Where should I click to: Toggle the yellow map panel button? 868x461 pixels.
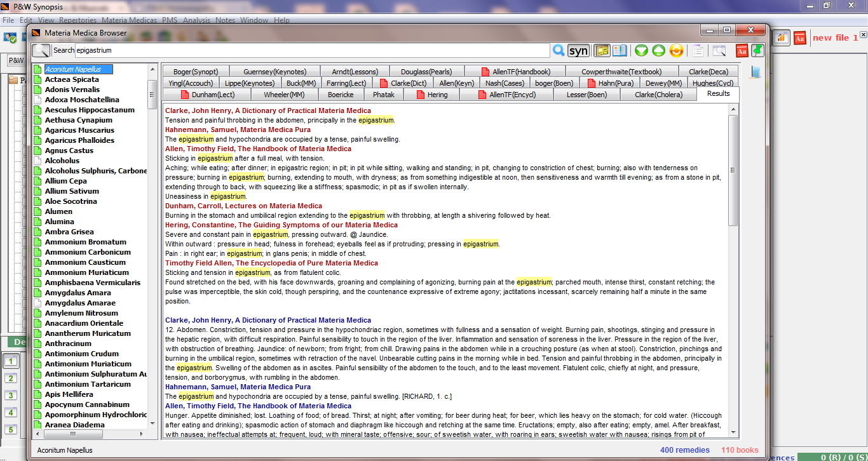[602, 51]
